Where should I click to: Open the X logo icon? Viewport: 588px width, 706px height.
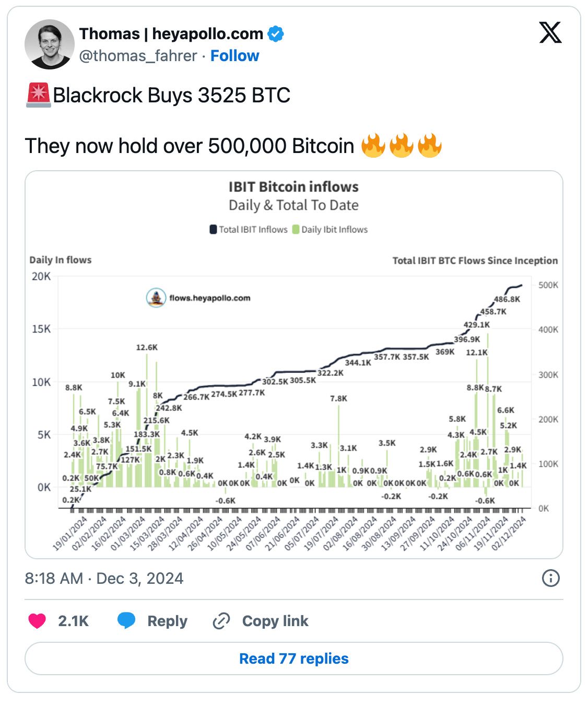[550, 32]
